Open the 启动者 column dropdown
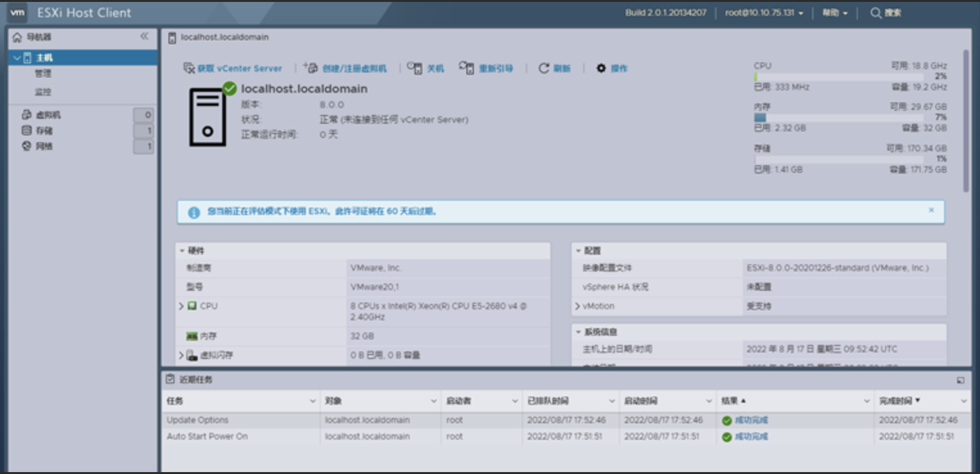Viewport: 980px width, 474px height. click(x=515, y=401)
